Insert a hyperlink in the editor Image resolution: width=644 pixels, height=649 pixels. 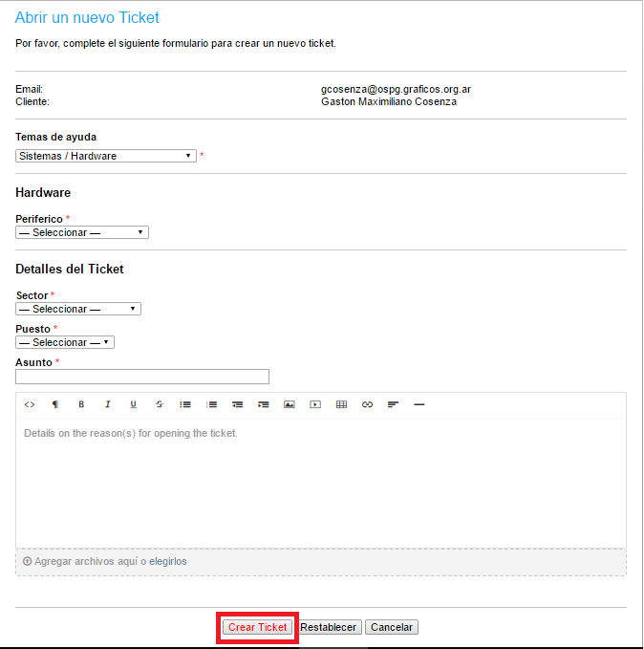pyautogui.click(x=367, y=404)
